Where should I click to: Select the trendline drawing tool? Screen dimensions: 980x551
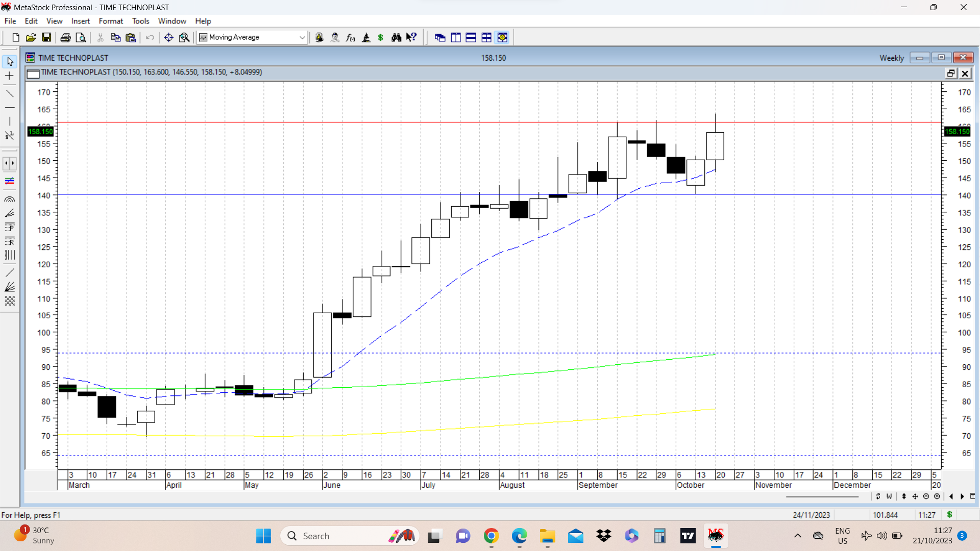tap(10, 93)
